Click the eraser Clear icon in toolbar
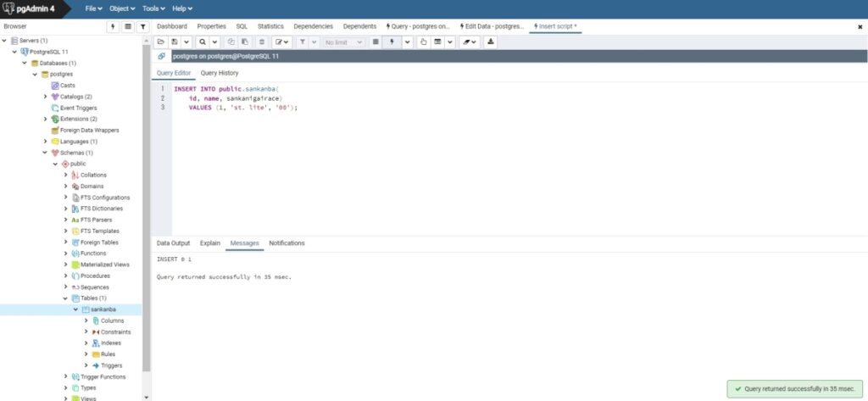868x401 pixels. (x=465, y=42)
